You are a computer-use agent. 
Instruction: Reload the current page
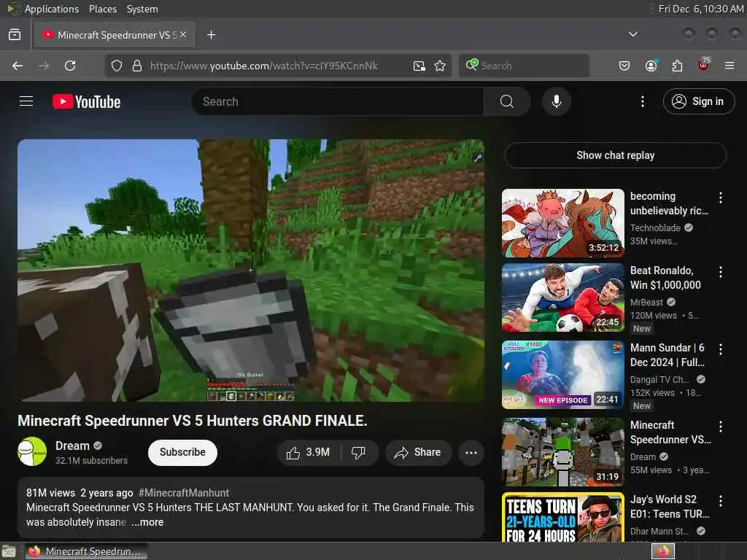coord(70,66)
